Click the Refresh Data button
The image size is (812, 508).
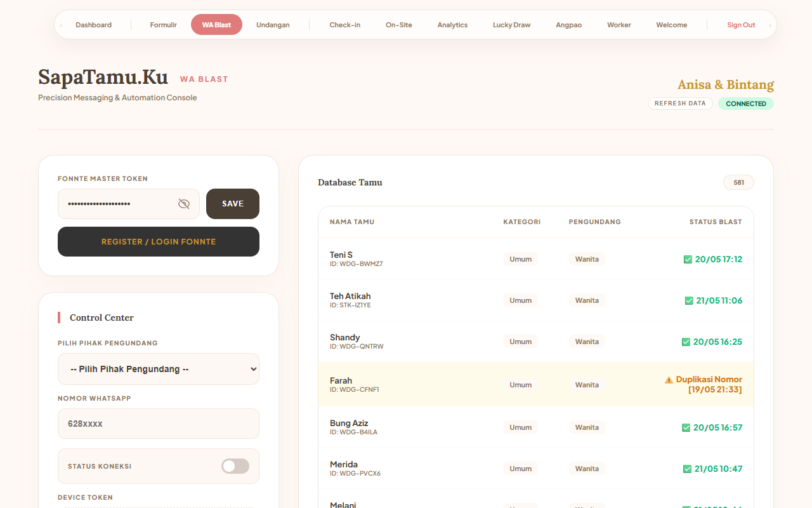coord(680,104)
